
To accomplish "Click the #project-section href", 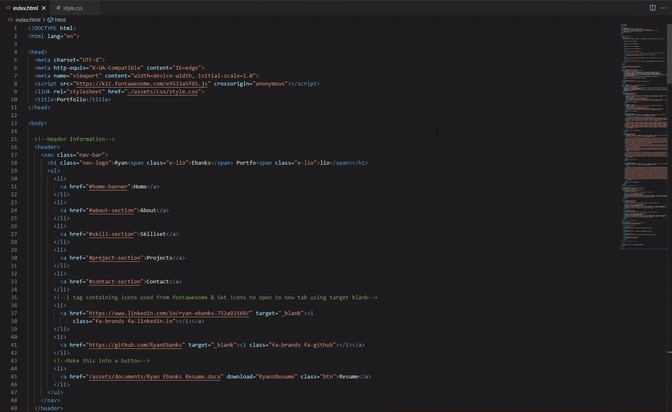I will point(114,258).
